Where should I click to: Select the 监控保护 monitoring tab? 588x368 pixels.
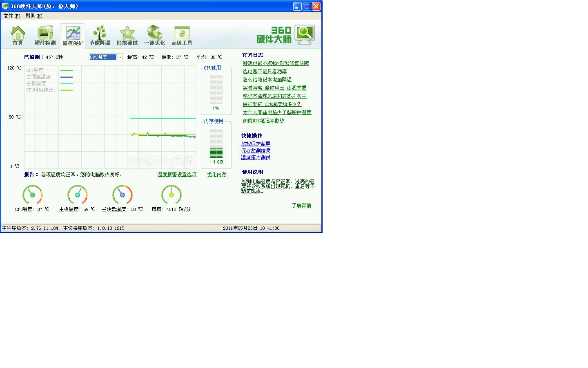(x=73, y=36)
